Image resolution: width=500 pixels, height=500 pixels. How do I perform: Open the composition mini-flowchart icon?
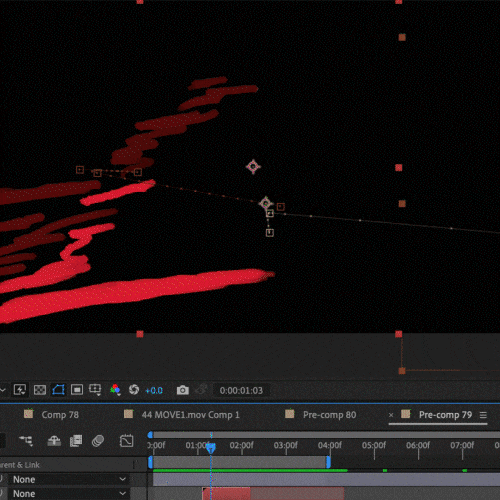pos(26,441)
